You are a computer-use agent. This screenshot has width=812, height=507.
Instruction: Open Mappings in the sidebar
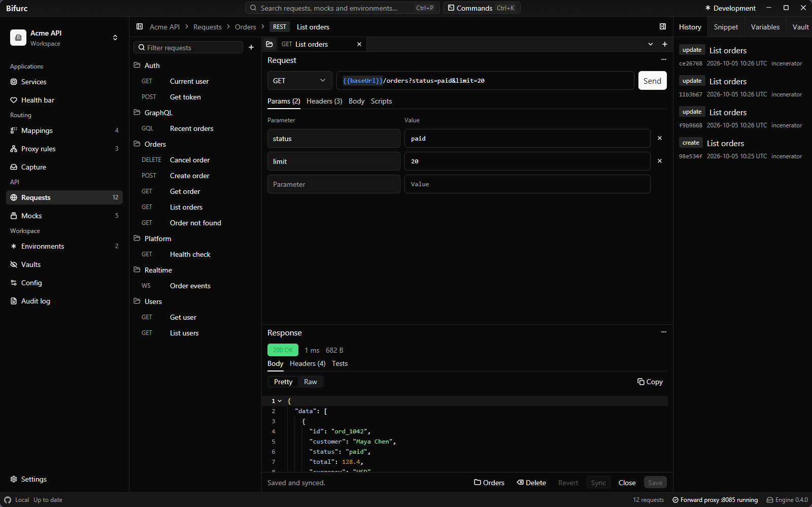point(64,130)
